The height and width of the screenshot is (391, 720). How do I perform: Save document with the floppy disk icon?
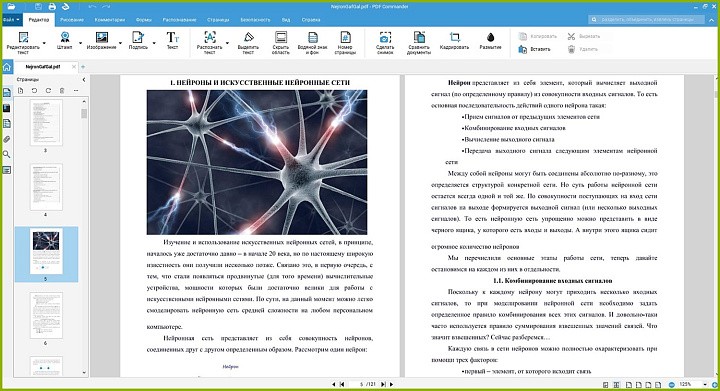pos(39,6)
